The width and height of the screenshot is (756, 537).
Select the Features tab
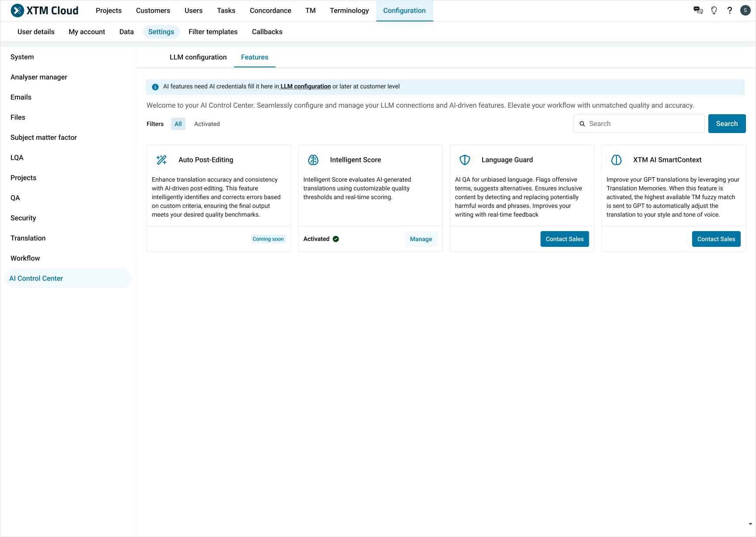pyautogui.click(x=254, y=57)
